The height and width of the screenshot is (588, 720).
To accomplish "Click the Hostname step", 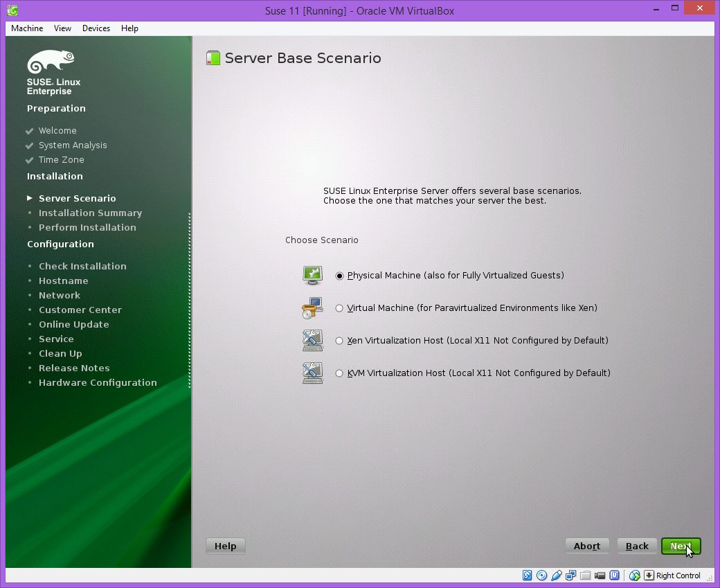I will point(64,280).
